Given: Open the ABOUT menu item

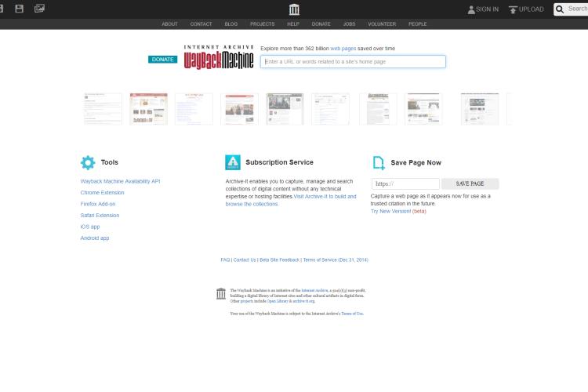Looking at the screenshot, I should (169, 24).
